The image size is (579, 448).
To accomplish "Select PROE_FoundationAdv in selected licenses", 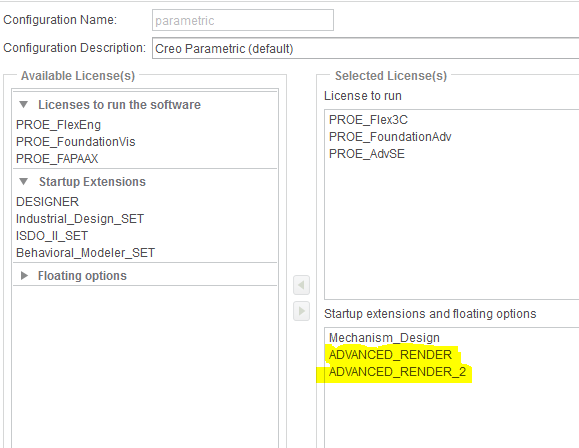I will 390,137.
